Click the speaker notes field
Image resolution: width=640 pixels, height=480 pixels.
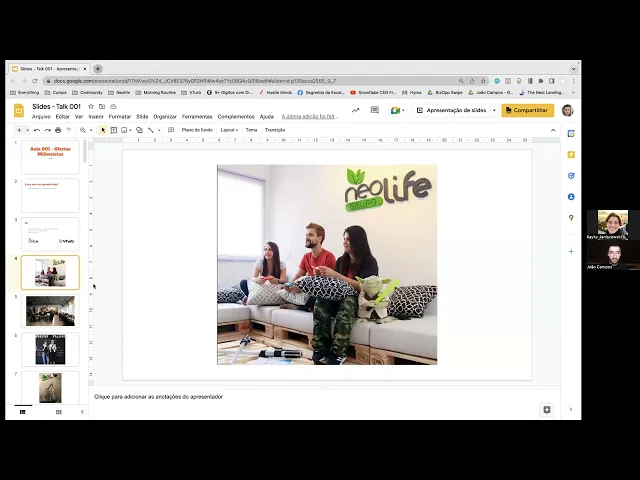click(324, 397)
